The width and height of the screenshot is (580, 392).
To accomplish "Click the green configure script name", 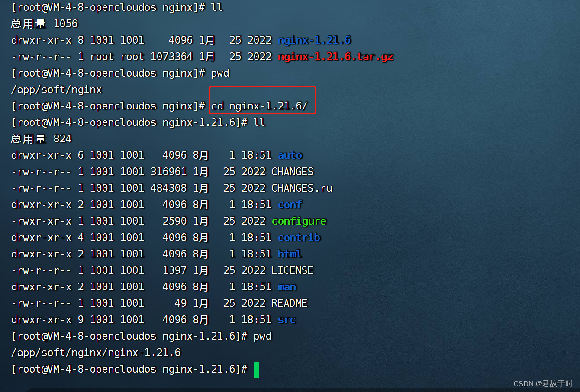I will 299,221.
